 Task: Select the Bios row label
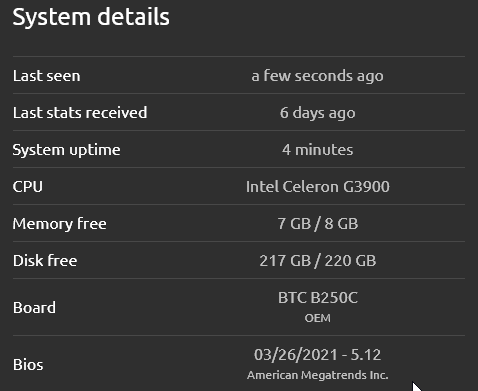28,365
